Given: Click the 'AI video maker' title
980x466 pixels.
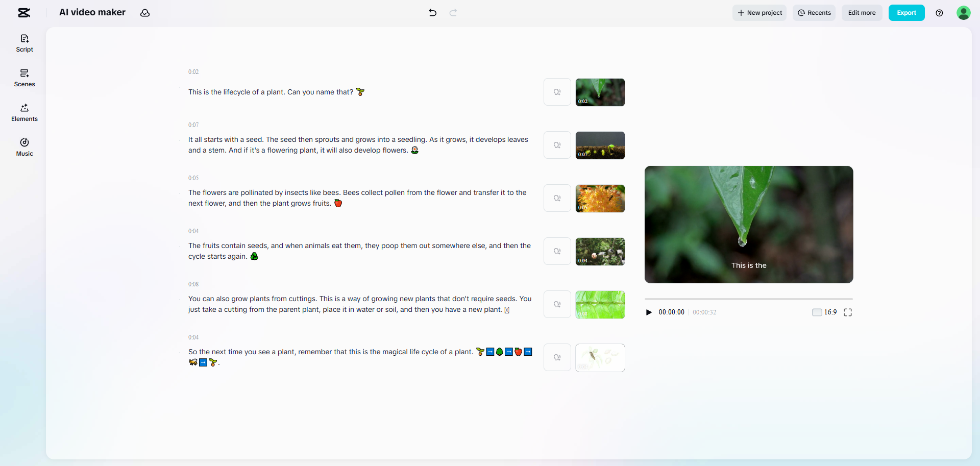Looking at the screenshot, I should [x=92, y=12].
